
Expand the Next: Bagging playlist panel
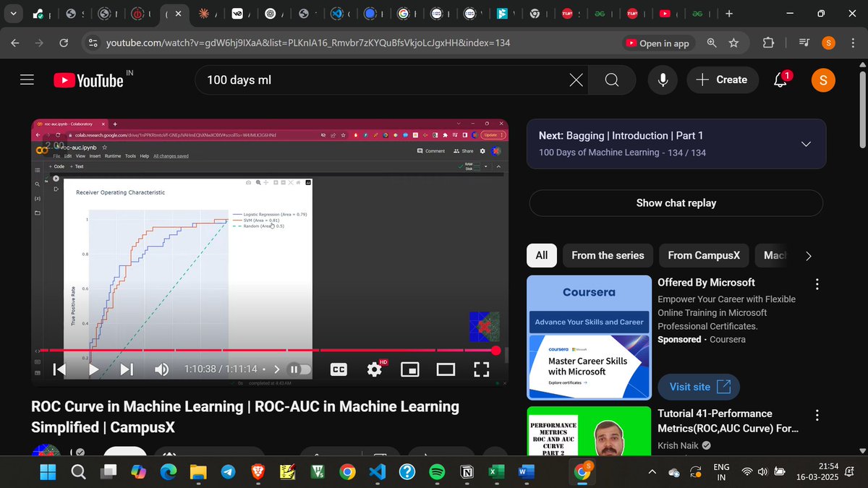806,144
